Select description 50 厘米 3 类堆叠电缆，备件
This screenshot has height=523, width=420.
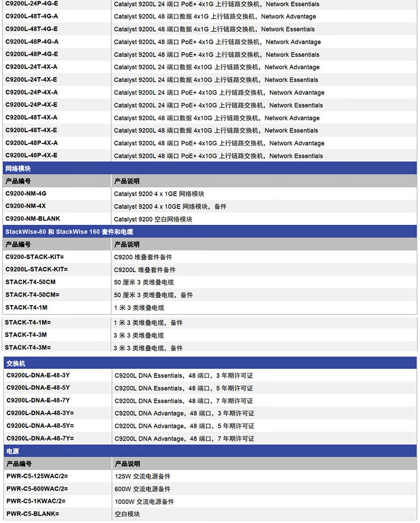(153, 295)
